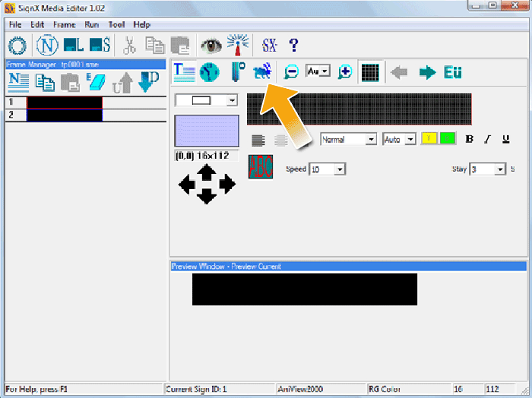
Task: Zoom out with the minus magnifier
Action: pyautogui.click(x=291, y=72)
